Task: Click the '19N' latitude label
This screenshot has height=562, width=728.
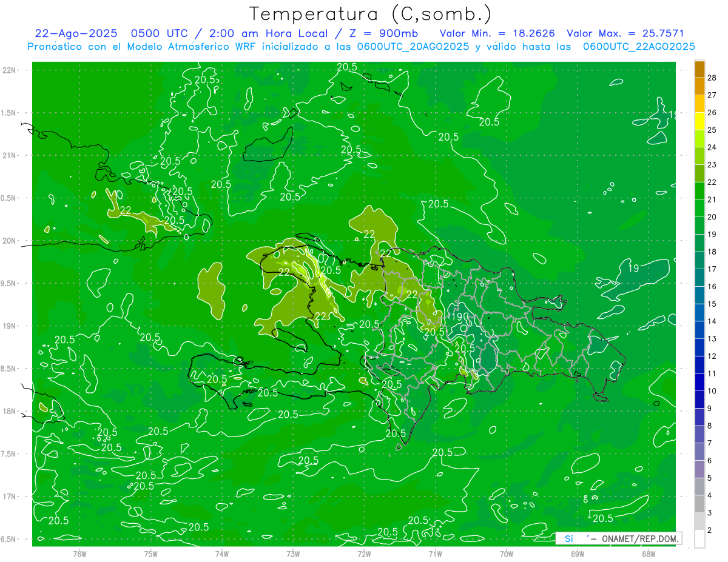Action: point(8,326)
